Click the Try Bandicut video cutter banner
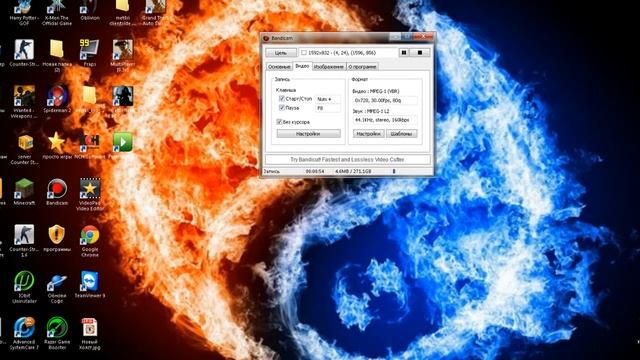 pyautogui.click(x=348, y=160)
